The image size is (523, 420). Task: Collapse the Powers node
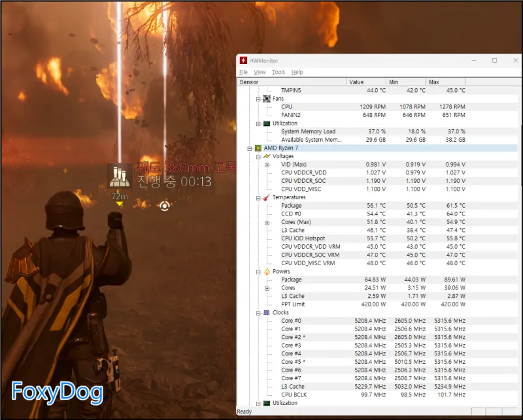point(258,272)
